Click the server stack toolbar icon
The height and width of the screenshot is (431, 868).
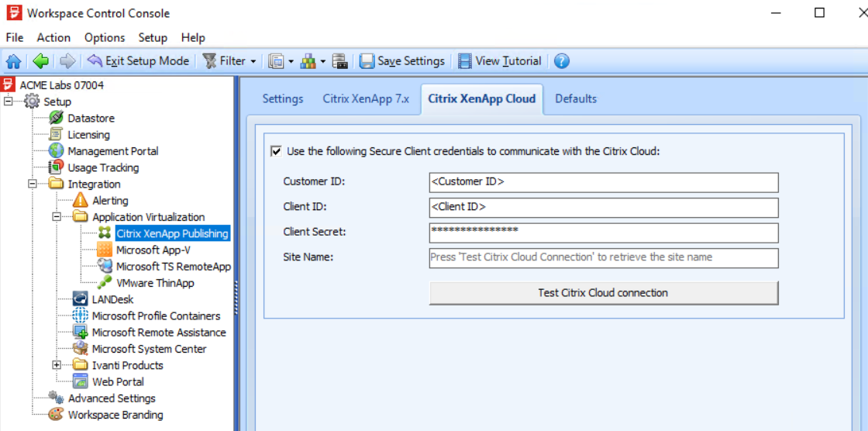pyautogui.click(x=339, y=61)
